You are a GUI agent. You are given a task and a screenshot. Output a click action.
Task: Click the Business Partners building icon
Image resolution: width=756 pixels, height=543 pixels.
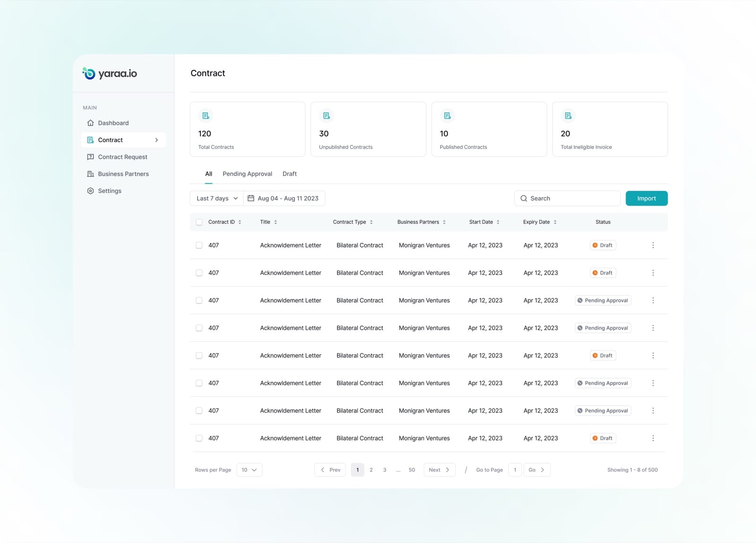(x=90, y=174)
